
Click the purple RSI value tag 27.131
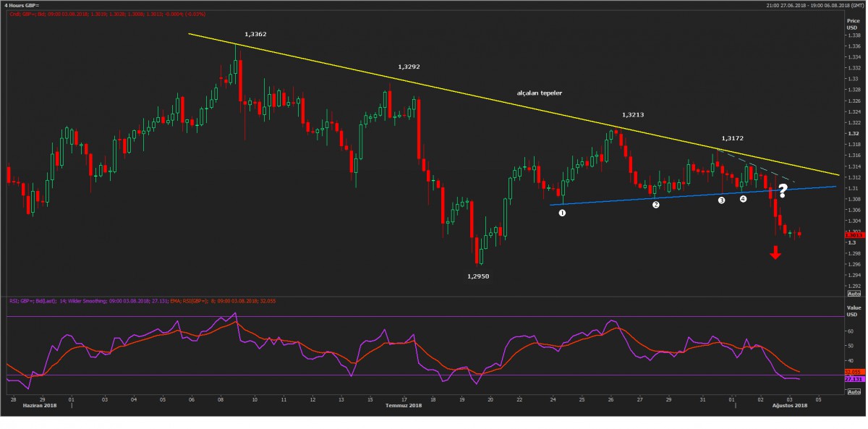[x=853, y=378]
